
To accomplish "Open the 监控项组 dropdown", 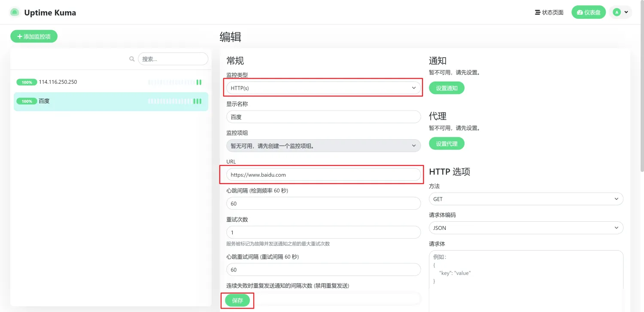I will [323, 146].
